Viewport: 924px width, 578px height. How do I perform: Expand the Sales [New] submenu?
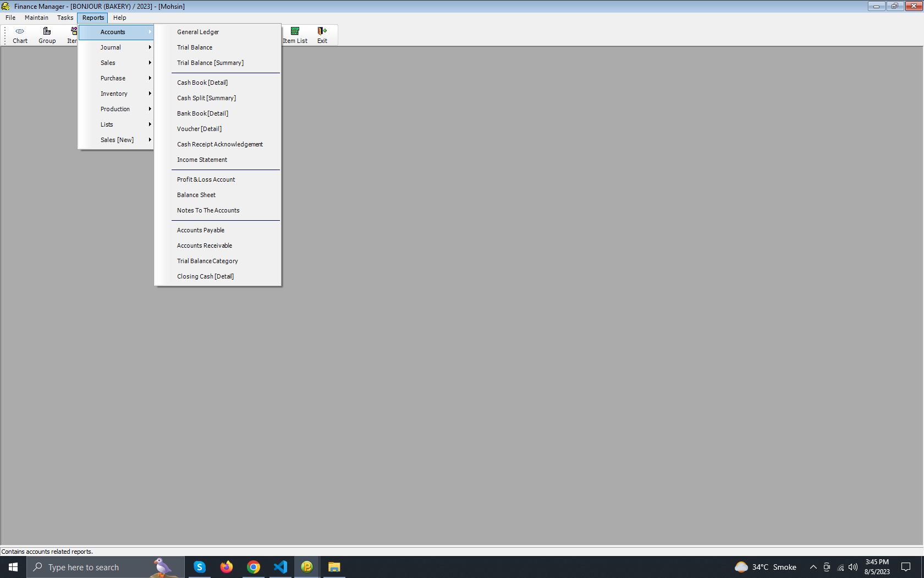click(x=117, y=140)
